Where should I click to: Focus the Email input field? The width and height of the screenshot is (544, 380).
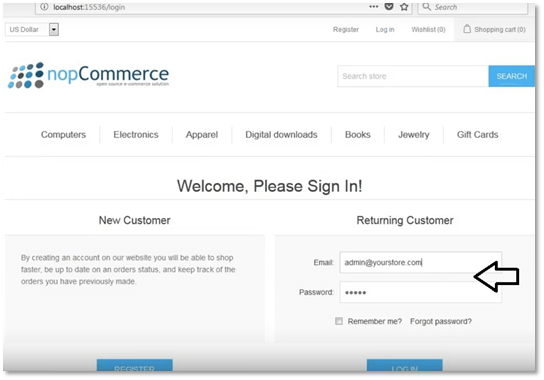point(420,262)
